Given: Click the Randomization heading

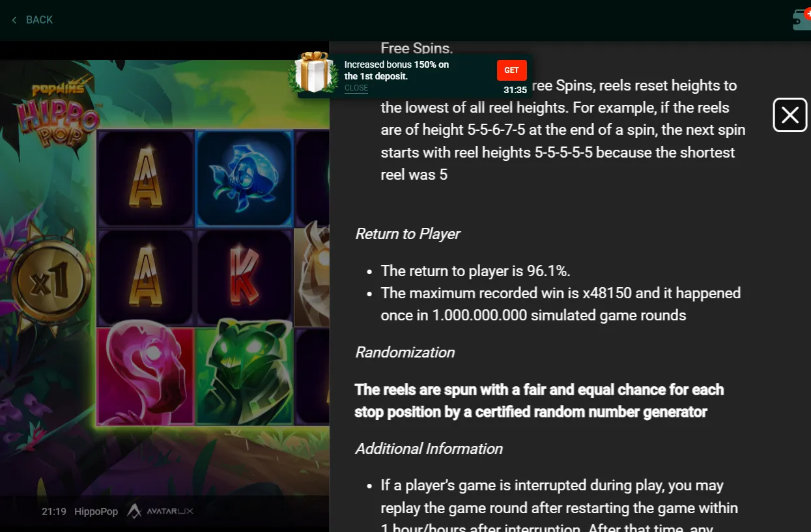Looking at the screenshot, I should [x=405, y=352].
